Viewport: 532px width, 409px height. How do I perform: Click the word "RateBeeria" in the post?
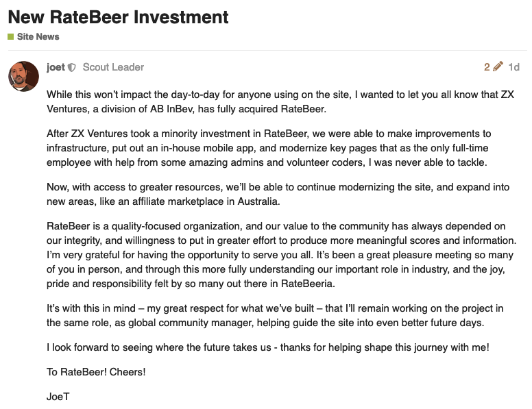[308, 284]
